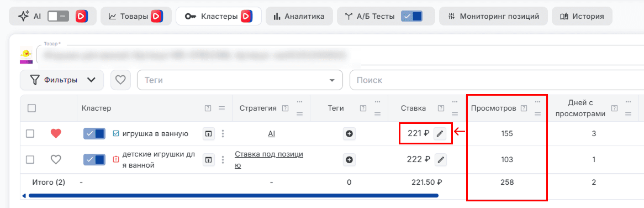Image resolution: width=644 pixels, height=208 pixels.
Task: Edit the 222 ₽ bid with pencil icon
Action: pos(440,159)
